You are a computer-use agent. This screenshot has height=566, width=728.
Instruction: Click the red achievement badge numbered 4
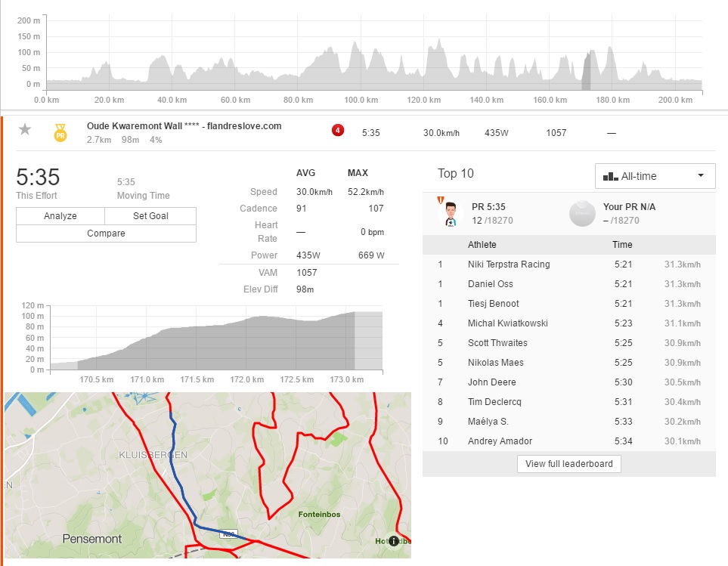[x=338, y=130]
